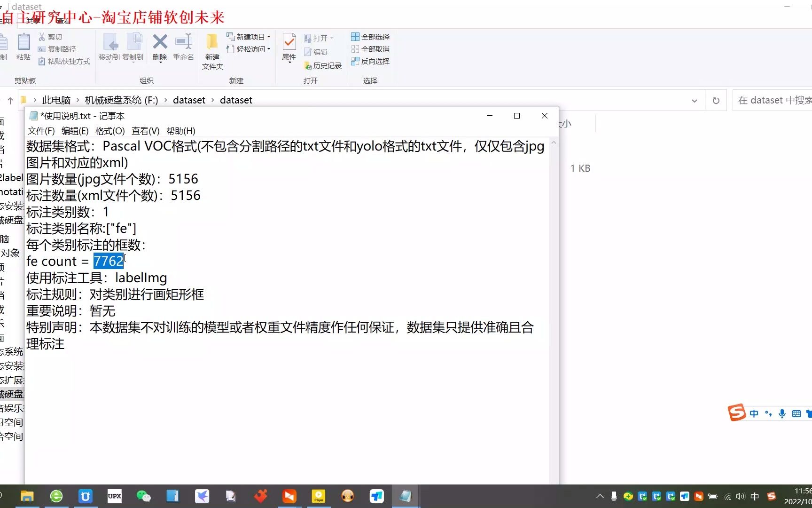Click the dataset search box
This screenshot has width=812, height=508.
click(773, 100)
